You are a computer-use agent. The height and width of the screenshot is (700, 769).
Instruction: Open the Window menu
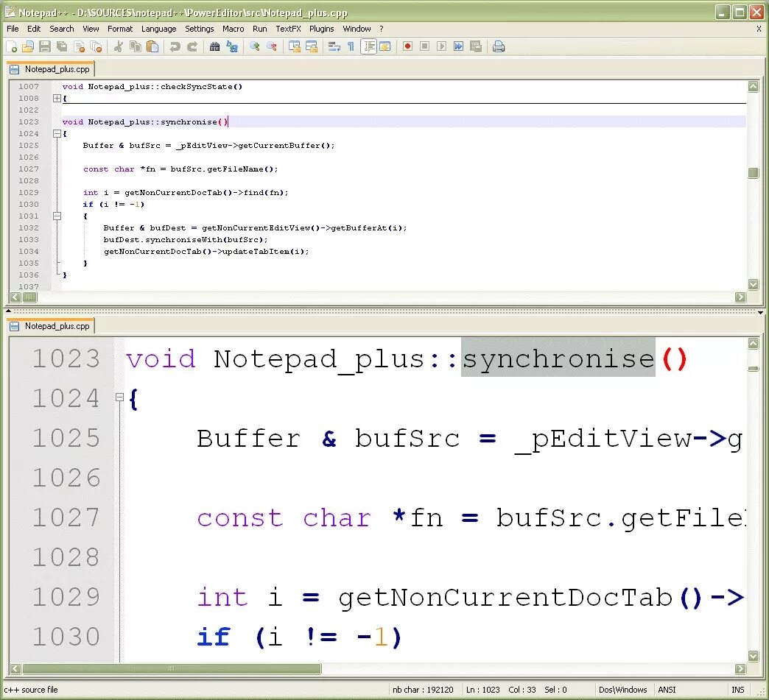point(357,29)
